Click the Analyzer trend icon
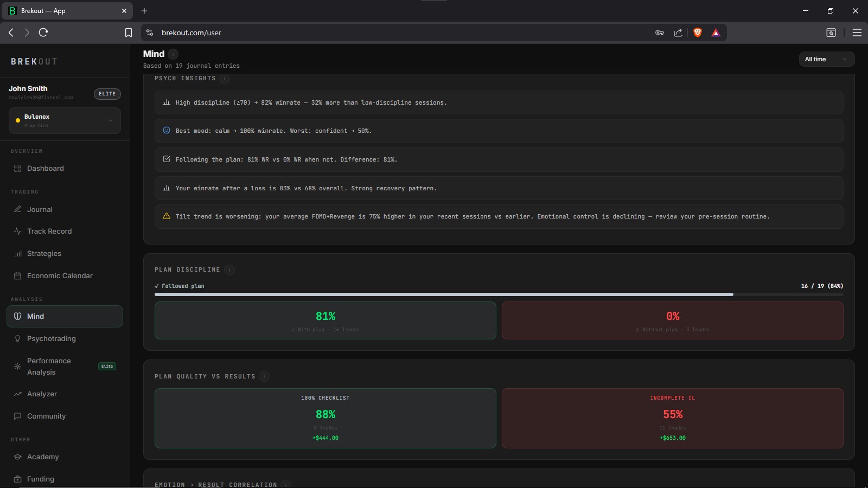The image size is (868, 488). pyautogui.click(x=17, y=394)
